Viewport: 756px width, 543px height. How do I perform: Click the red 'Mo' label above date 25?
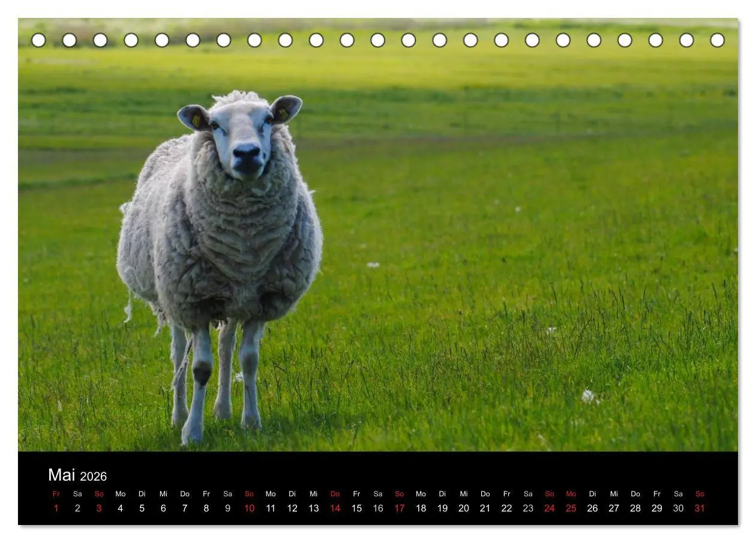click(571, 494)
